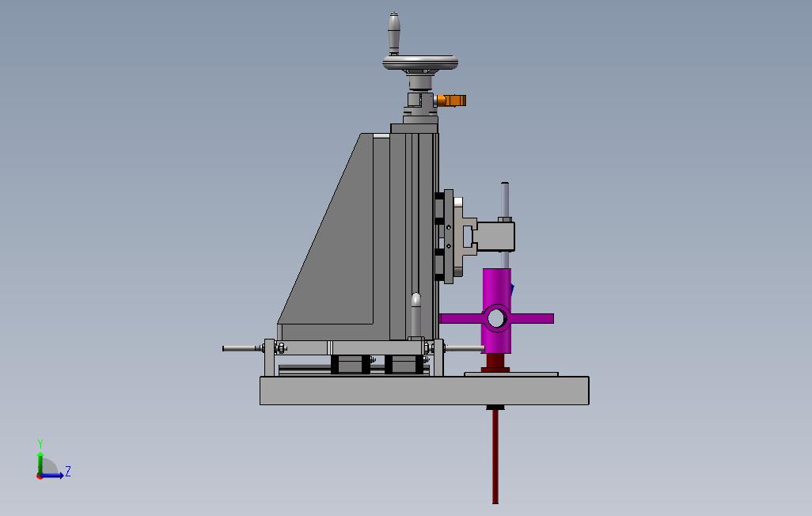Click the green Y axis of the triad
The height and width of the screenshot is (516, 812).
click(40, 463)
